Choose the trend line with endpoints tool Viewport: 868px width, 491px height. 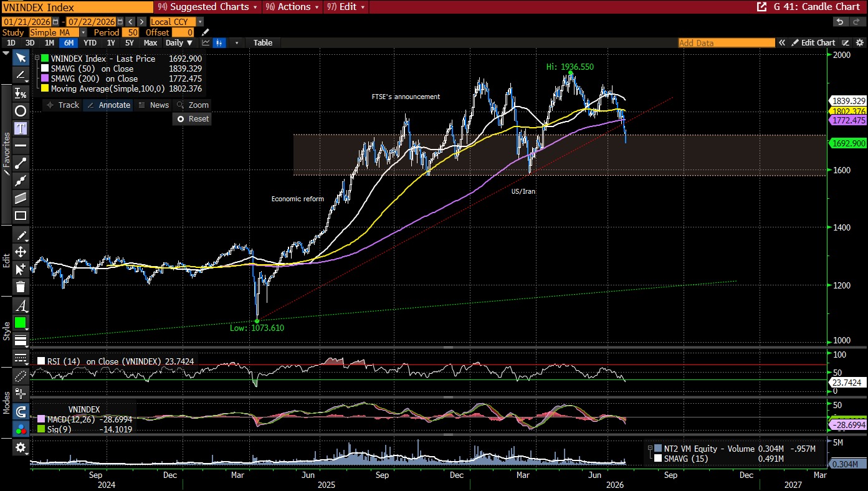[21, 163]
